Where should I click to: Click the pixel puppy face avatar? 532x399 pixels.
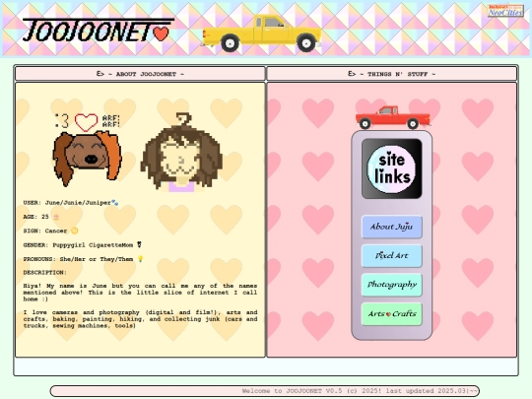pos(88,158)
